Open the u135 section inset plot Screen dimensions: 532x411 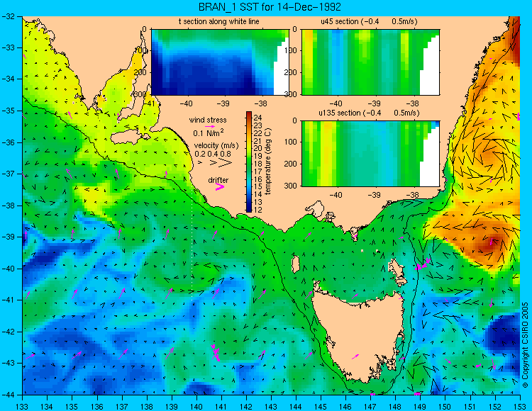click(370, 154)
